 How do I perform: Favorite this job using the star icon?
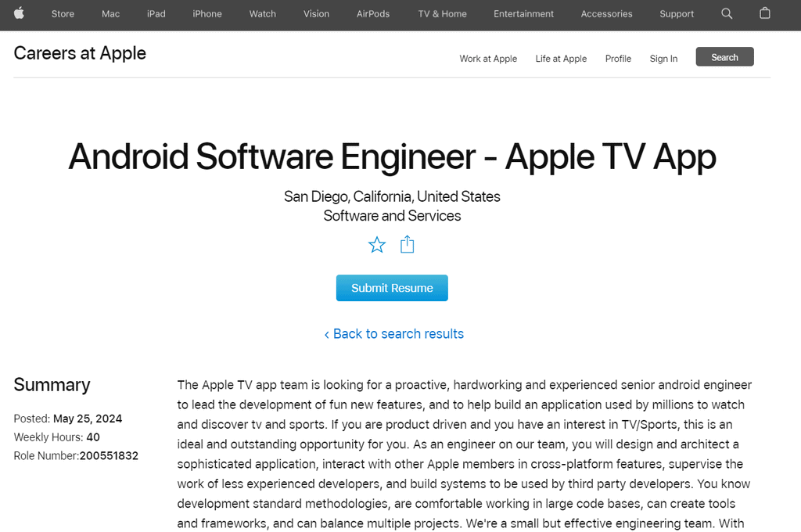point(377,245)
